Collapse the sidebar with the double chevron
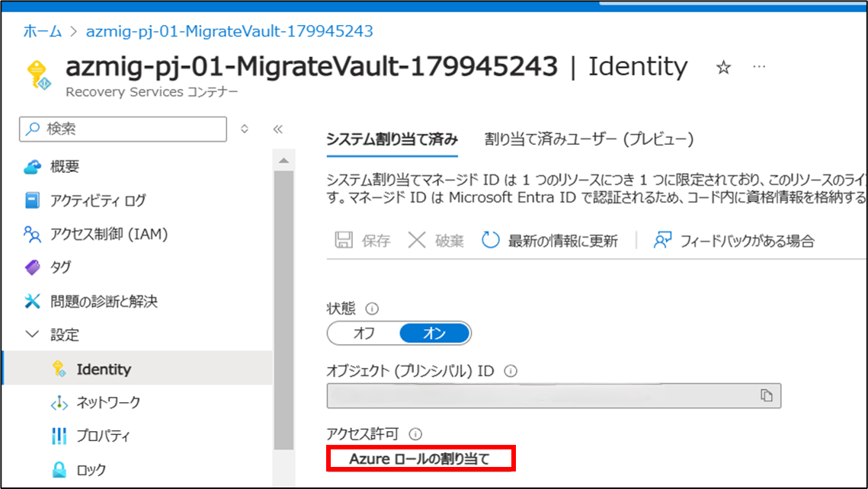 [x=278, y=129]
